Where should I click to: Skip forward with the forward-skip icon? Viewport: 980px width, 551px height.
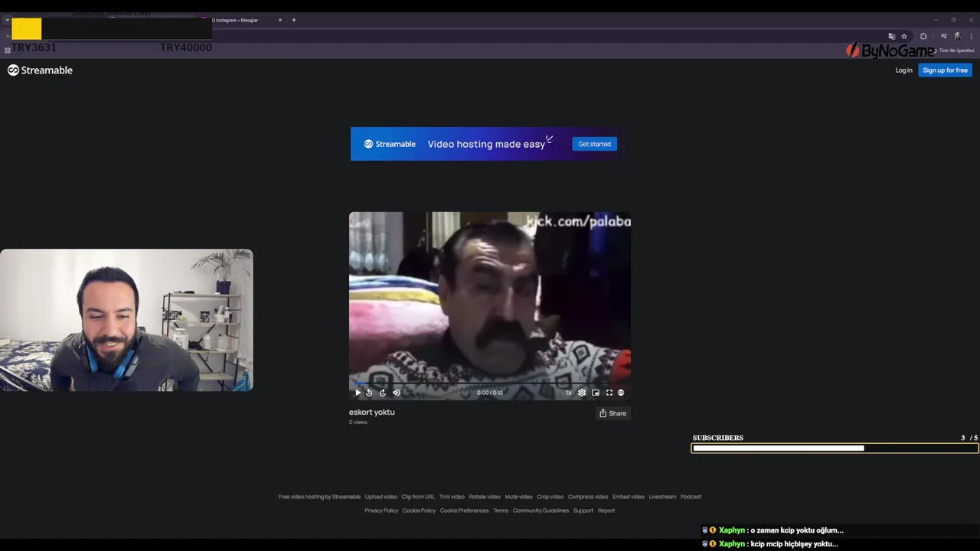(x=383, y=393)
